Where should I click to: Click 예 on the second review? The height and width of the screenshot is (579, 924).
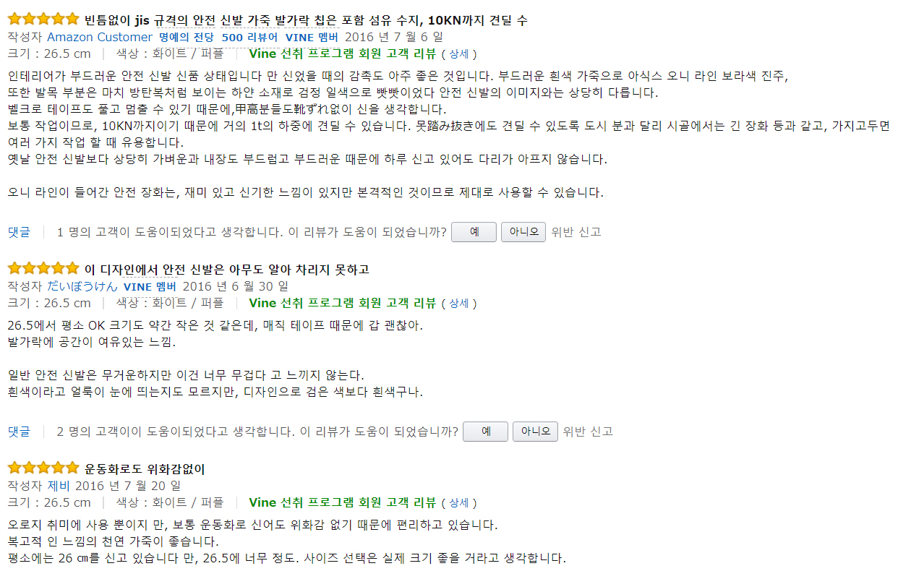coord(485,432)
